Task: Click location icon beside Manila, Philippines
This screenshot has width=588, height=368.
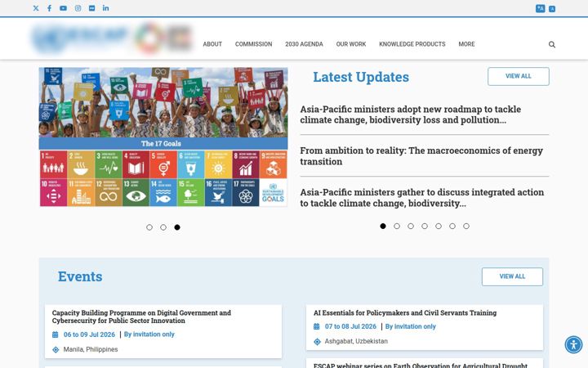Action: click(x=56, y=350)
